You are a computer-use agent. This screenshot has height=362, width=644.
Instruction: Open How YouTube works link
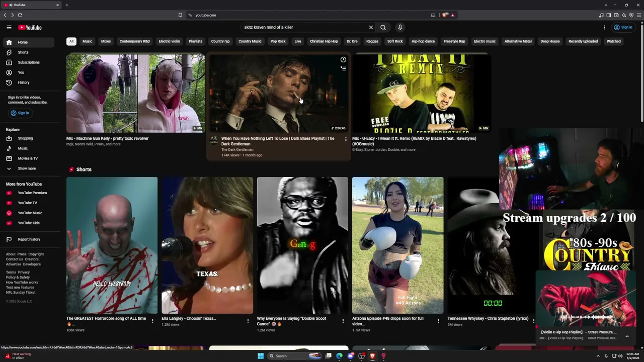click(22, 283)
